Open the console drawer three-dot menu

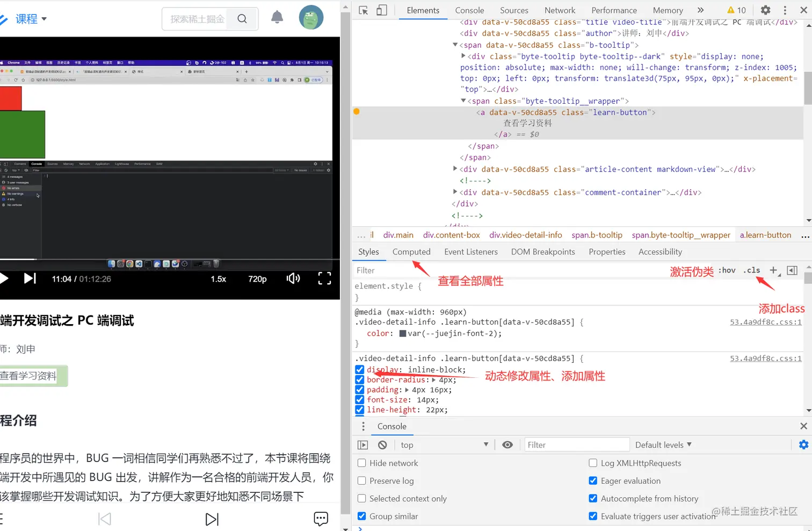[364, 426]
